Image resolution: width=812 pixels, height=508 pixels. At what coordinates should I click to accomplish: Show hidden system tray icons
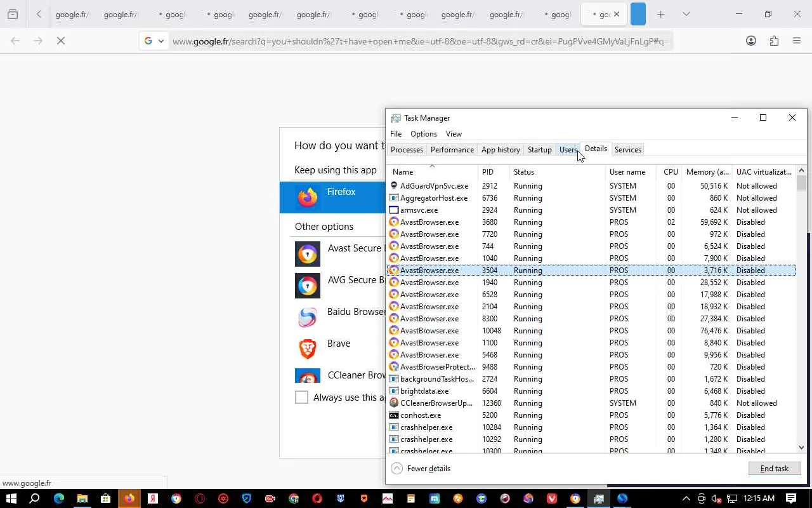pyautogui.click(x=686, y=498)
